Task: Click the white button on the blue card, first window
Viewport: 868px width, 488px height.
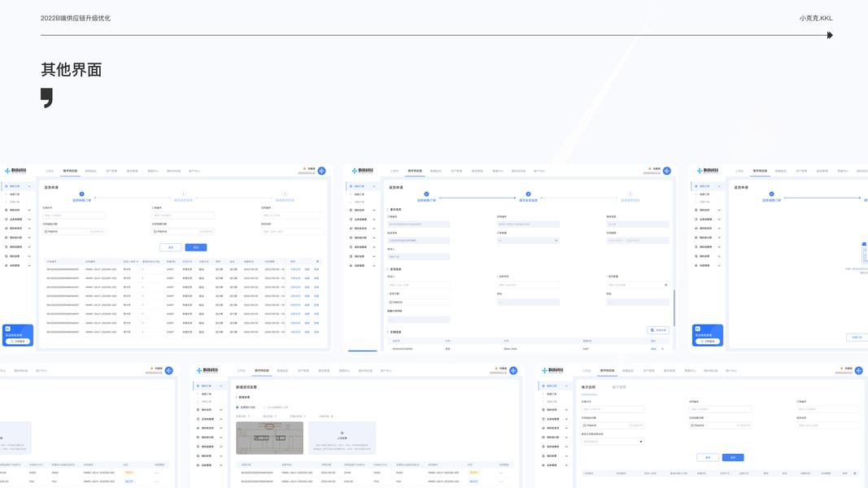Action: tap(18, 342)
